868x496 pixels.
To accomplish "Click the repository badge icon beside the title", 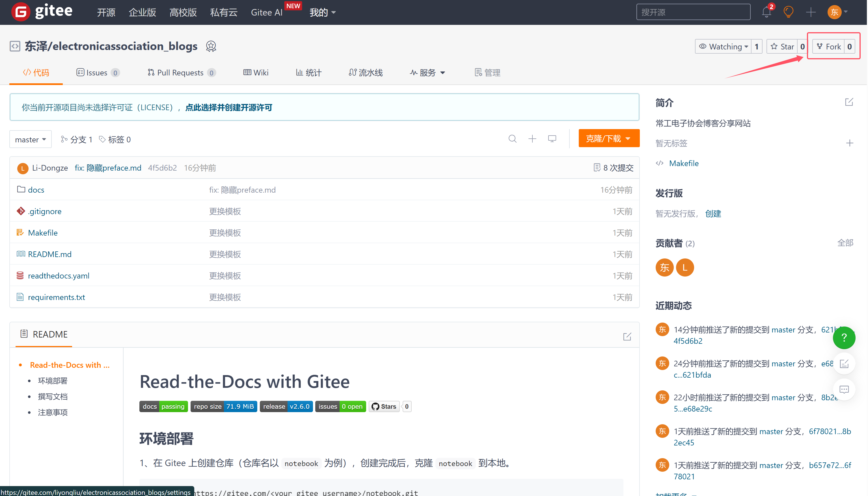I will pyautogui.click(x=211, y=46).
